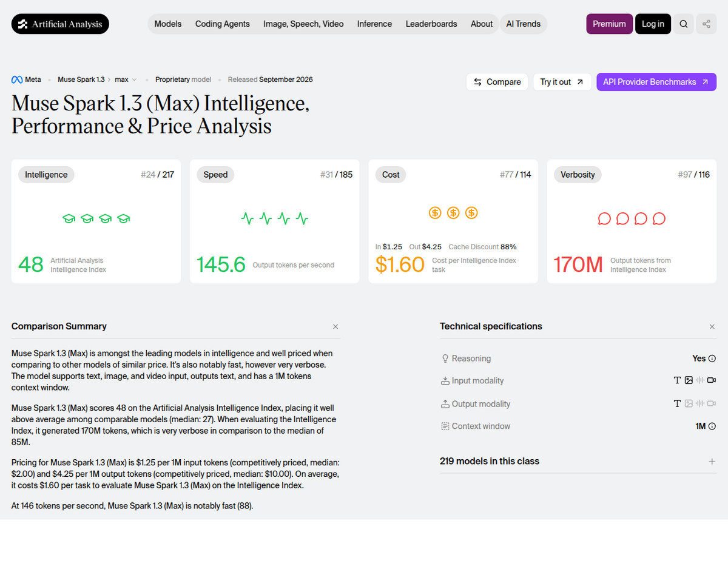The image size is (728, 569).
Task: Click the text T icon in Output modality row
Action: click(x=677, y=403)
